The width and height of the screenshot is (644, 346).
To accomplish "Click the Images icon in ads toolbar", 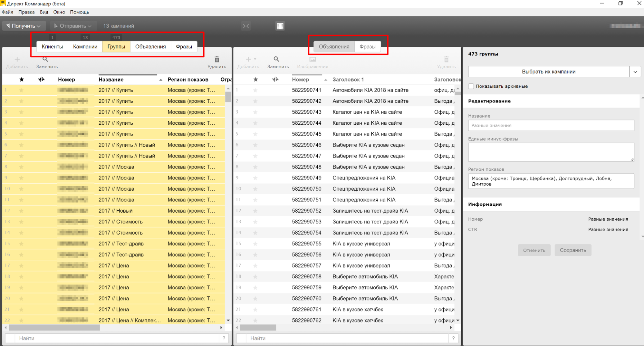I will [x=312, y=59].
